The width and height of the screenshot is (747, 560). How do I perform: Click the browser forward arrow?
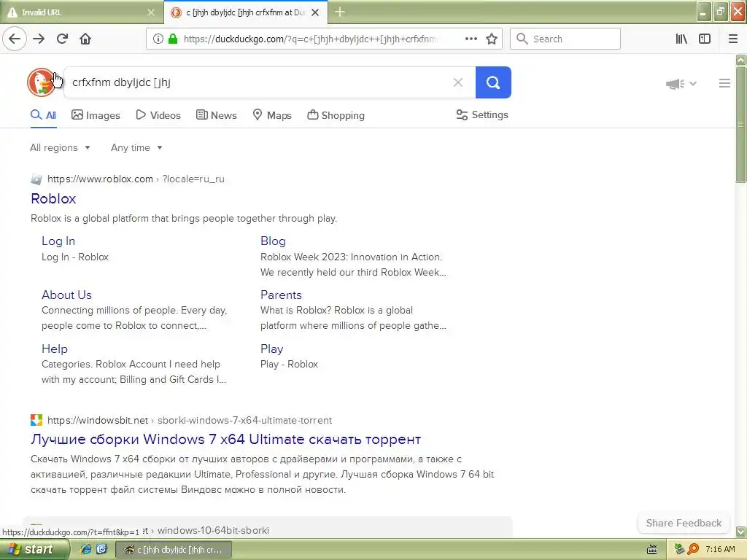coord(39,39)
